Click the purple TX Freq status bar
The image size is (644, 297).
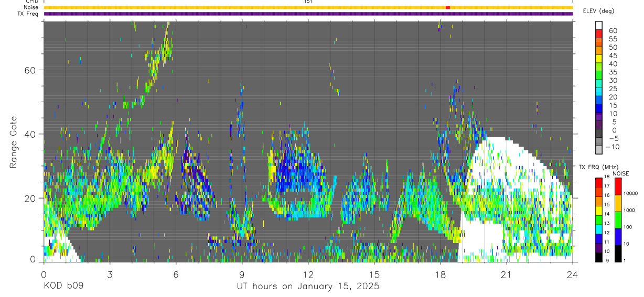pyautogui.click(x=308, y=14)
